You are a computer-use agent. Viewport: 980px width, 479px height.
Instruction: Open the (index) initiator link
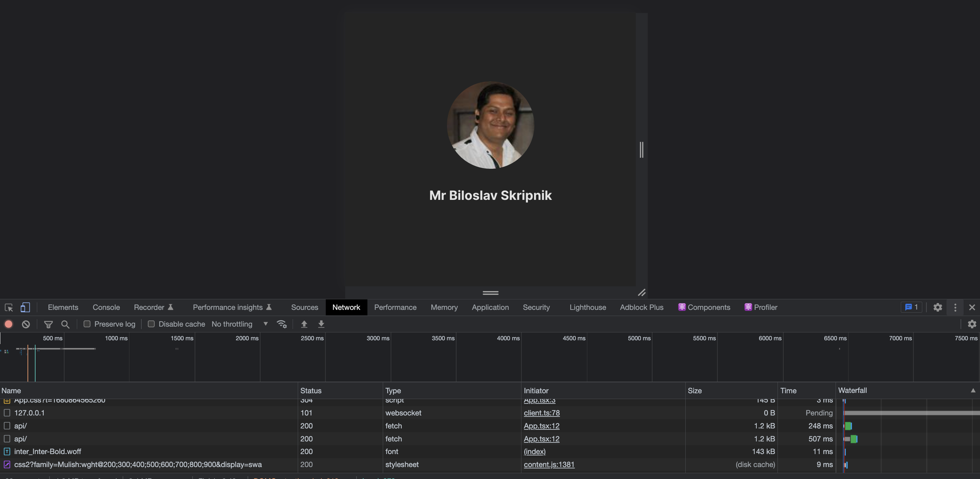pos(534,452)
